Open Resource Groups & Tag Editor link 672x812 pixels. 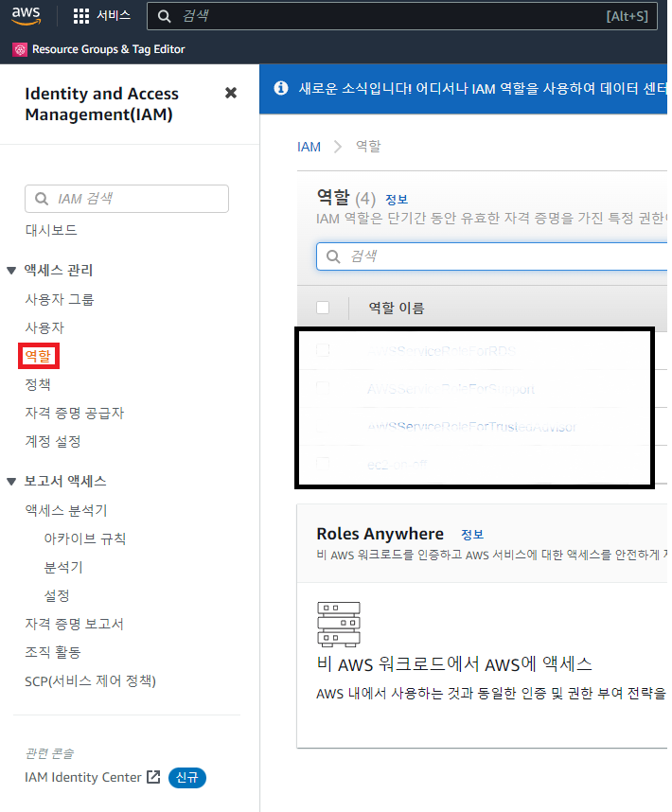click(108, 49)
